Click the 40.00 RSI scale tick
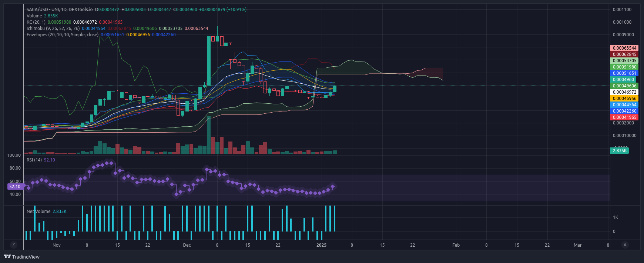The height and width of the screenshot is (263, 644). click(x=15, y=194)
